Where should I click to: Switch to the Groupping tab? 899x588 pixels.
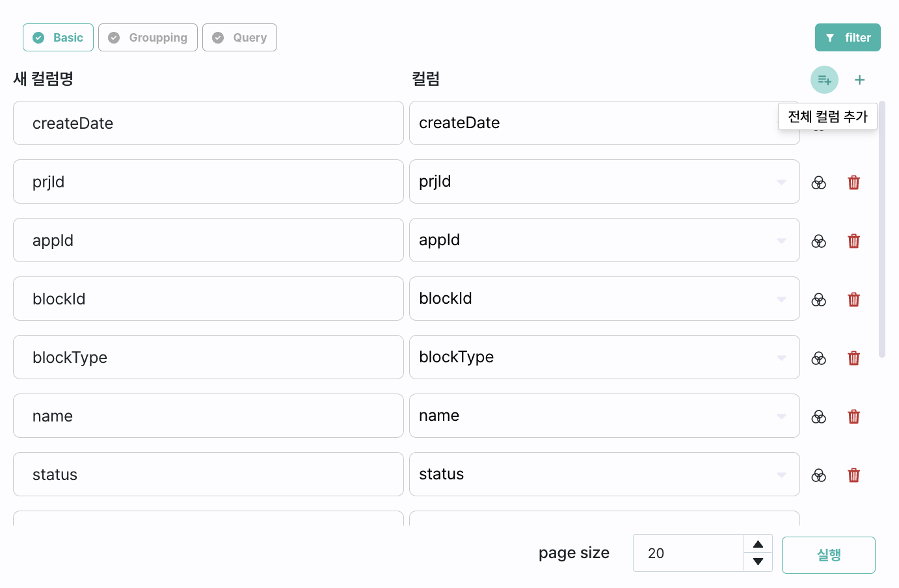[x=148, y=38]
